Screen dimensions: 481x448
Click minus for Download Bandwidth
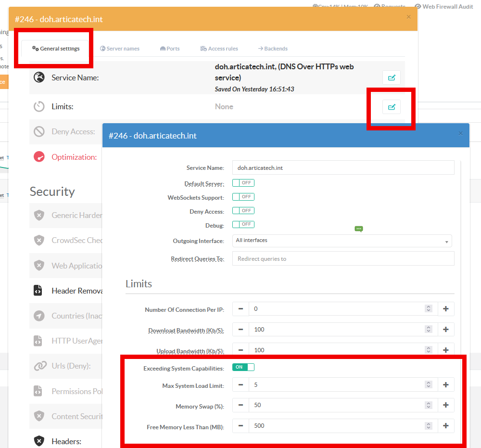[240, 330]
